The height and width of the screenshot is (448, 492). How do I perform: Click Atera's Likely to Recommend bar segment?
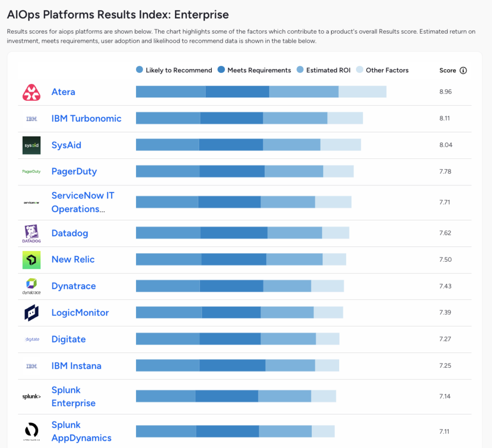pyautogui.click(x=171, y=92)
